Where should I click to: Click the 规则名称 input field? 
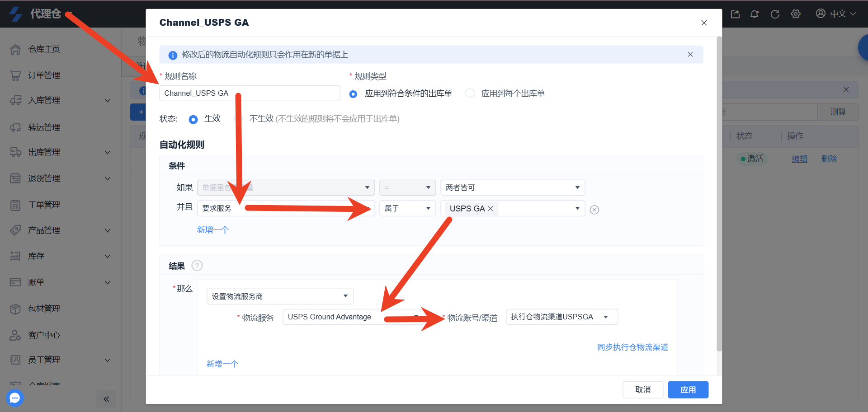pyautogui.click(x=250, y=93)
